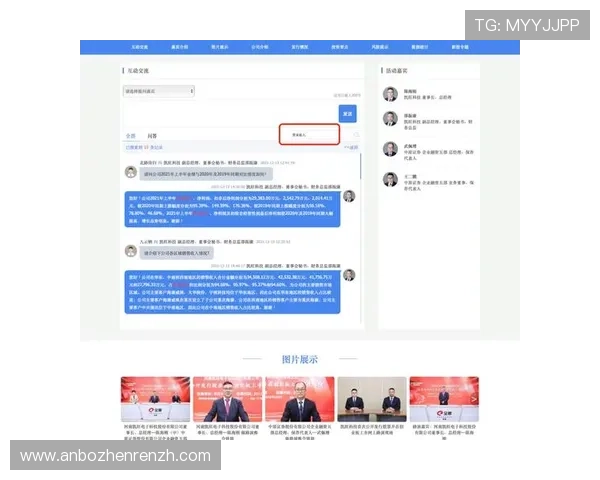The height and width of the screenshot is (480, 600).
Task: Select the second blue answer bubble about regional sales
Action: 232,292
